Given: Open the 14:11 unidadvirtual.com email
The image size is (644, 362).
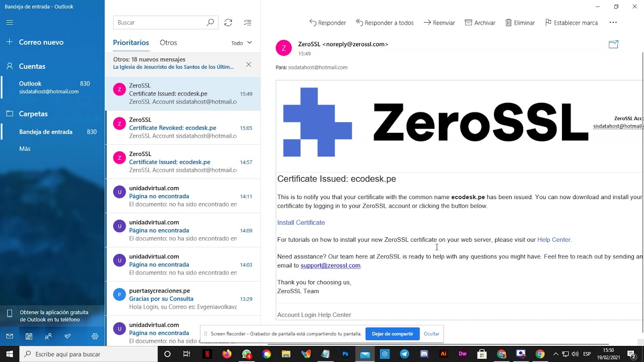Looking at the screenshot, I should [183, 196].
